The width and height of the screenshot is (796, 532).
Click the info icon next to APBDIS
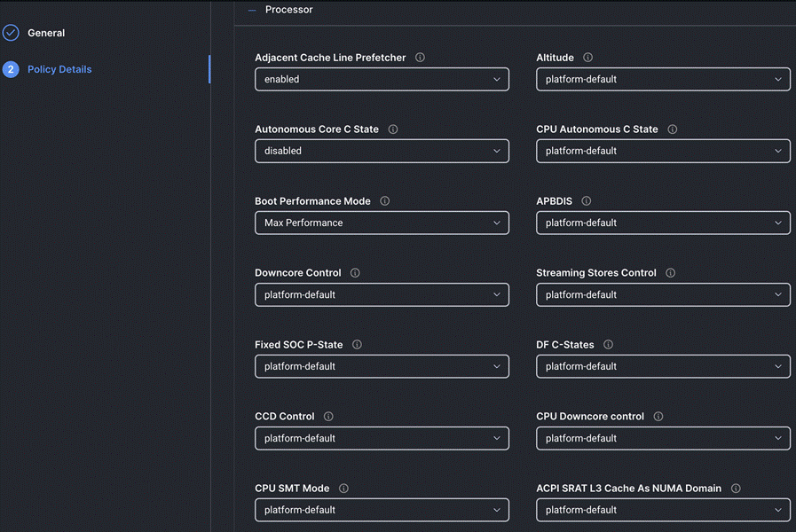coord(586,200)
